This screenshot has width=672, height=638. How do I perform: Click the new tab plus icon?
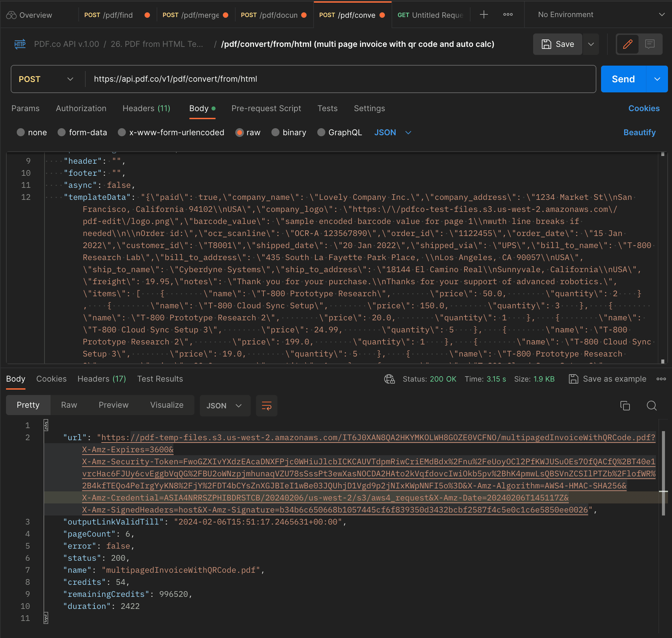coord(484,15)
